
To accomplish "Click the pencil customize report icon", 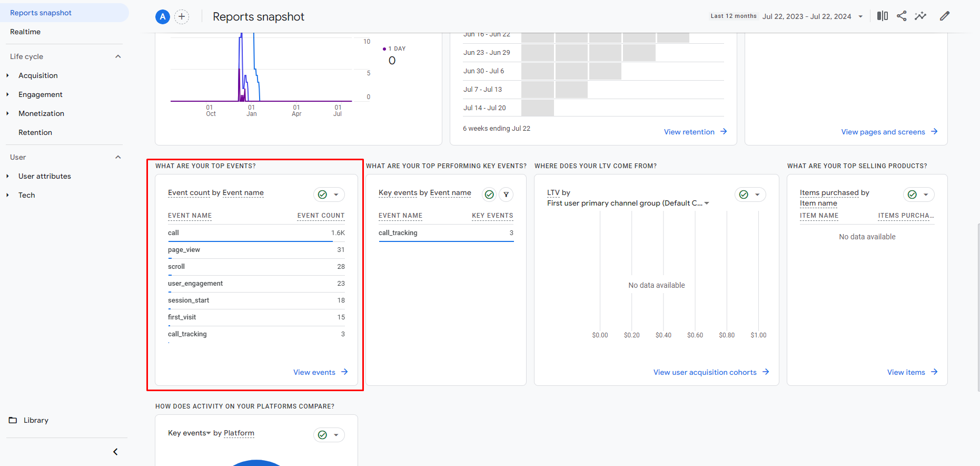I will (945, 16).
